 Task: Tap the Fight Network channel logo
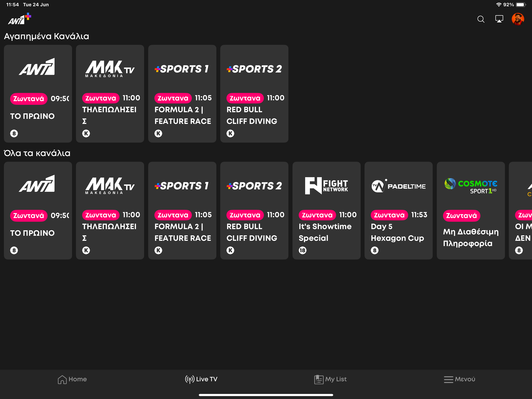pyautogui.click(x=326, y=185)
